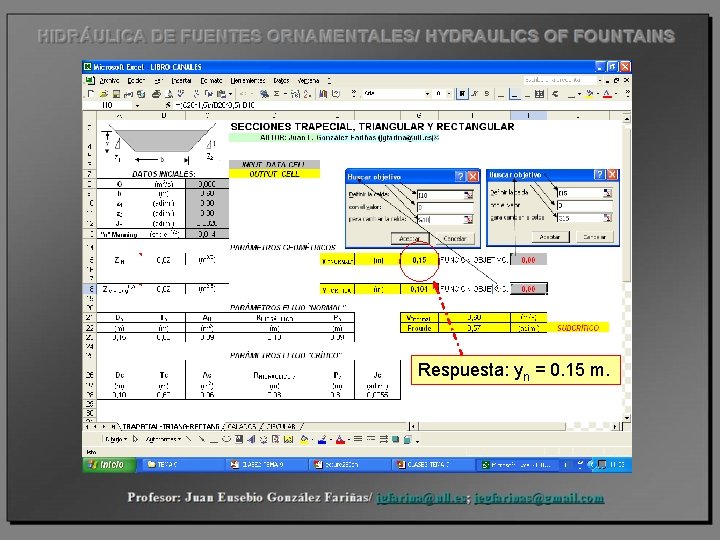Click Cancelar in left Buscar objetivo dialog
720x540 pixels.
click(455, 238)
